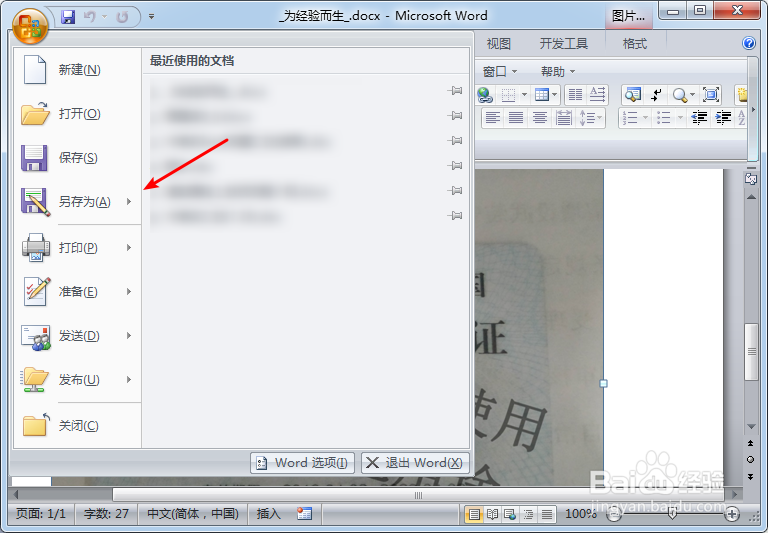
Task: Click the Undo icon in Quick Access Toolbar
Action: coord(90,17)
